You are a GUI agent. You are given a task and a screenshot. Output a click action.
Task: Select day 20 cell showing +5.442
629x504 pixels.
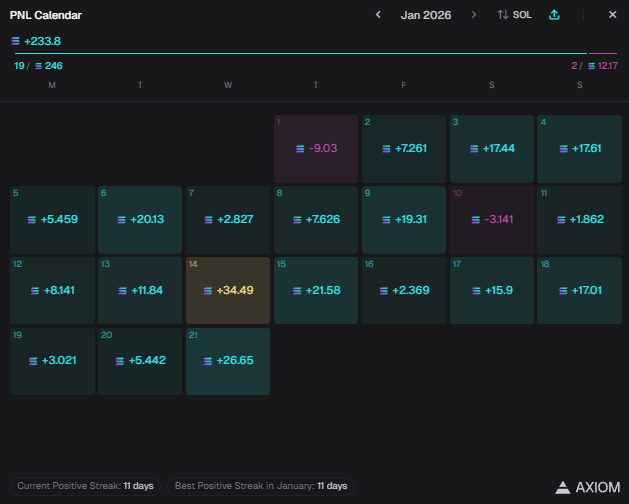click(x=140, y=362)
